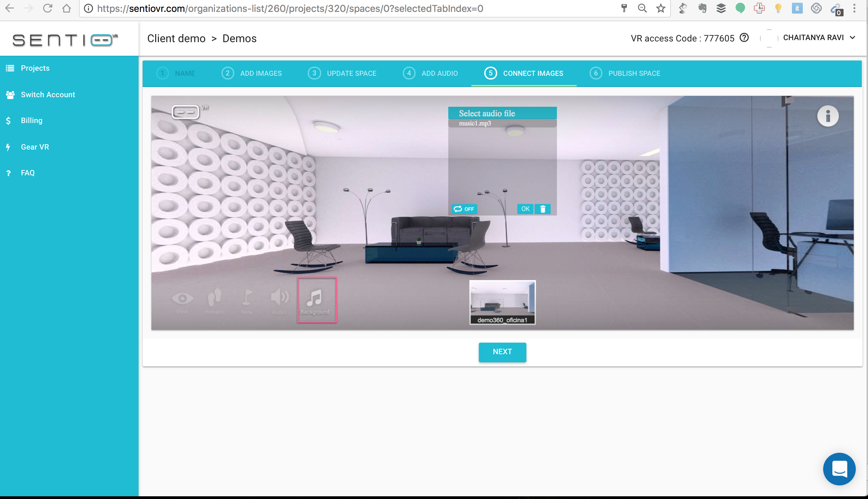Click the zoom magnifier icon in address bar
The width and height of the screenshot is (868, 499).
(x=643, y=8)
